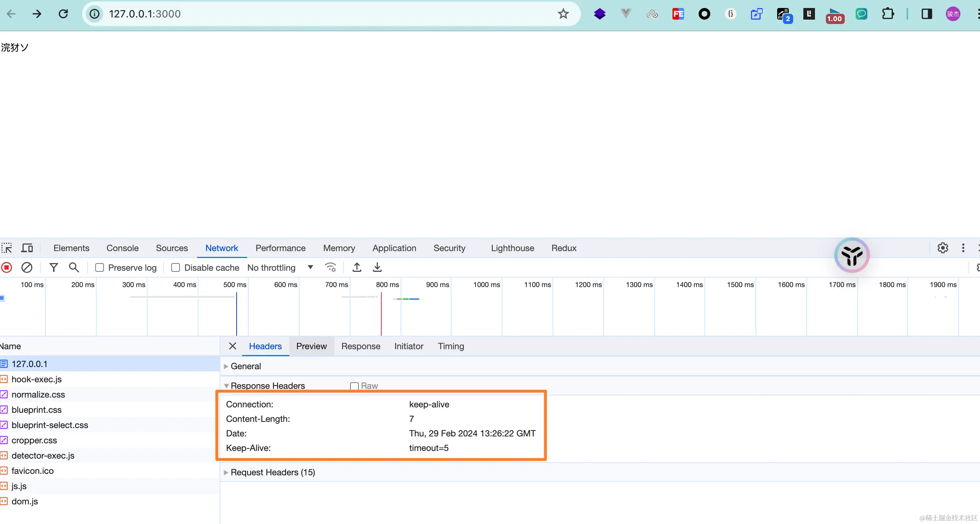Clear the network log

point(27,268)
